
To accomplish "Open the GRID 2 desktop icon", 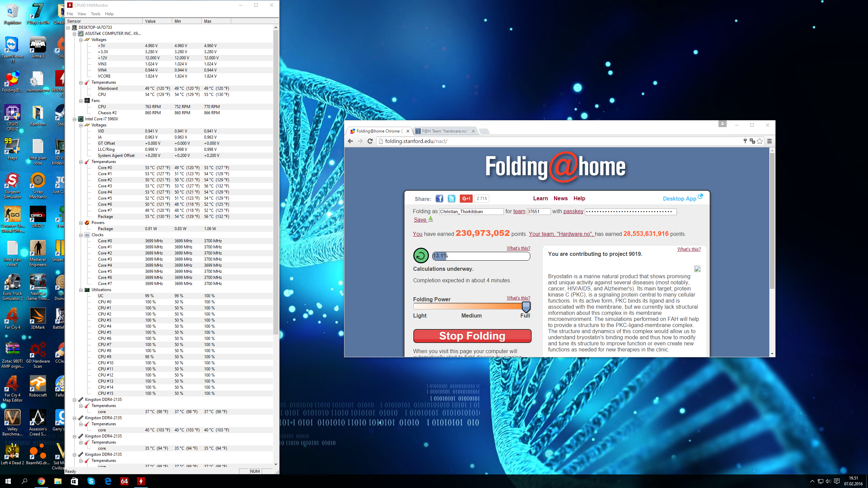I will (38, 217).
